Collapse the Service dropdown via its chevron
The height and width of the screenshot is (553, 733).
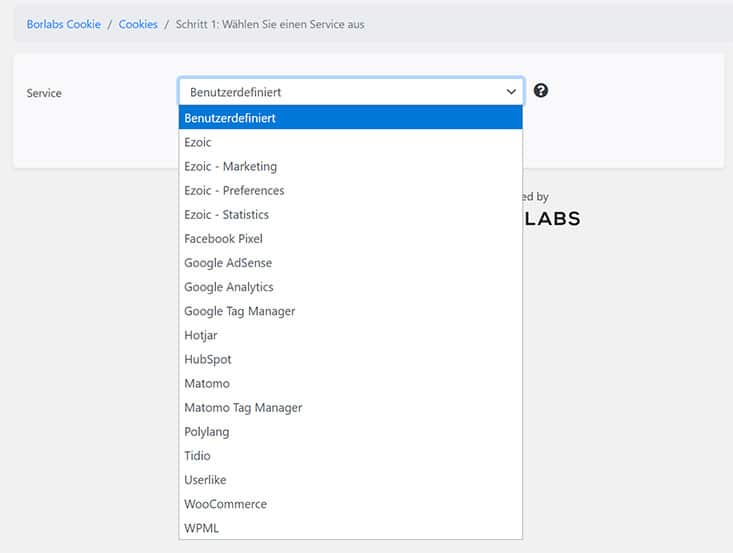[511, 92]
